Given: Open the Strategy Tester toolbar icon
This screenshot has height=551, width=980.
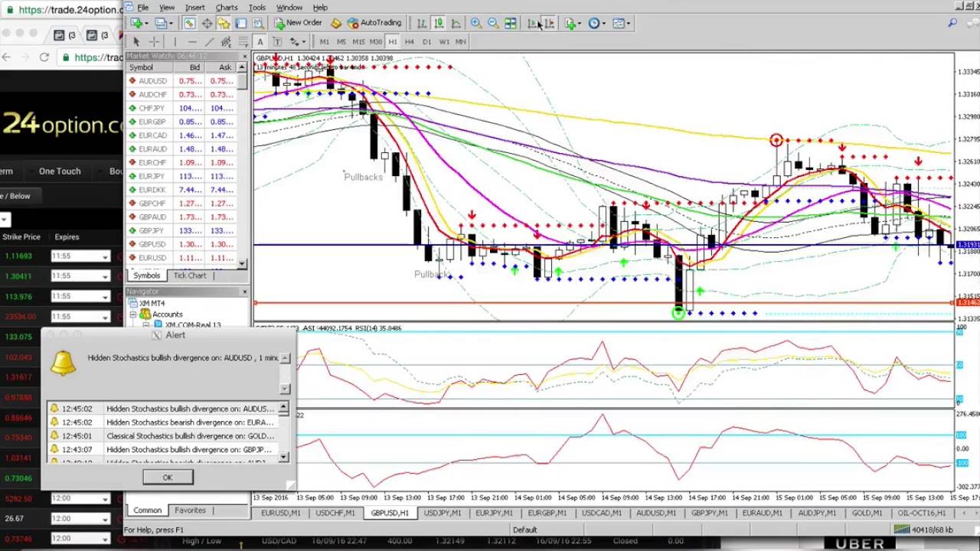Looking at the screenshot, I should coord(258,23).
